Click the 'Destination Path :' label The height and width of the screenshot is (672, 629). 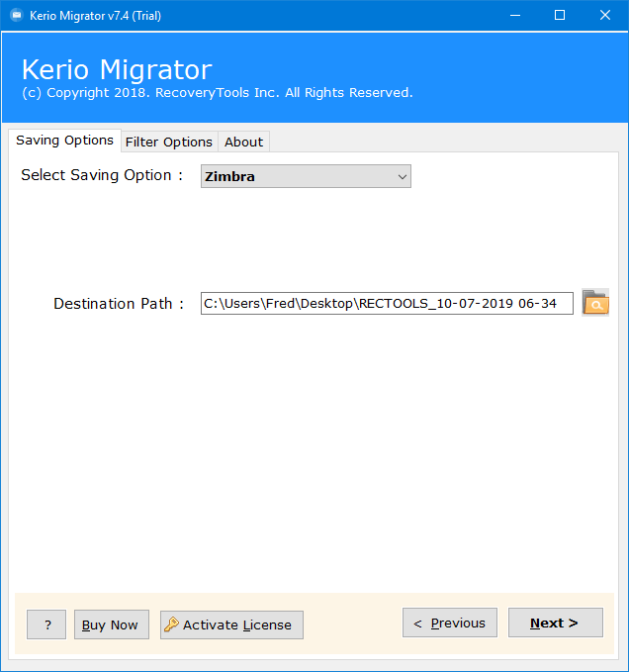point(119,304)
